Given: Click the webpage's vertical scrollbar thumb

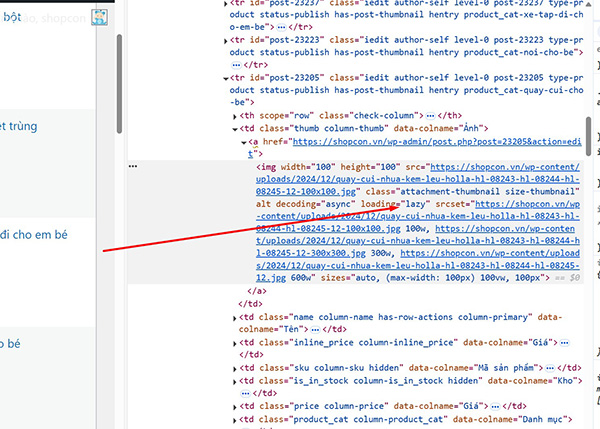Looking at the screenshot, I should [x=119, y=84].
